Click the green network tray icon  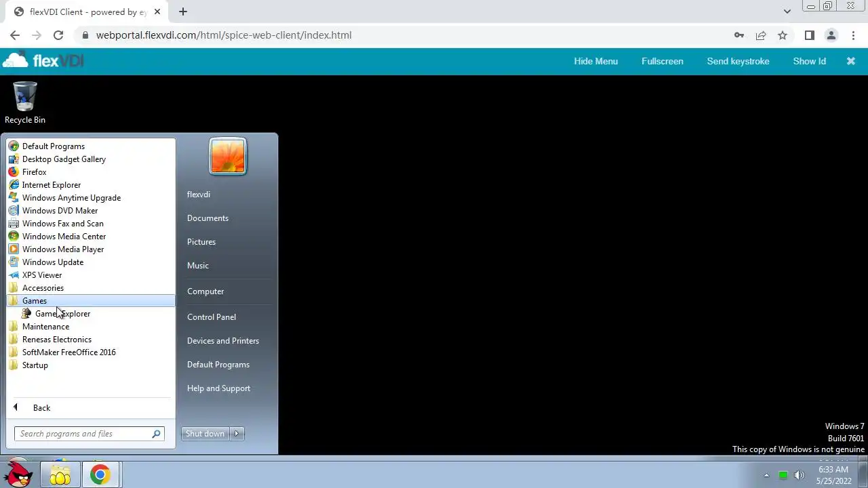tap(783, 475)
